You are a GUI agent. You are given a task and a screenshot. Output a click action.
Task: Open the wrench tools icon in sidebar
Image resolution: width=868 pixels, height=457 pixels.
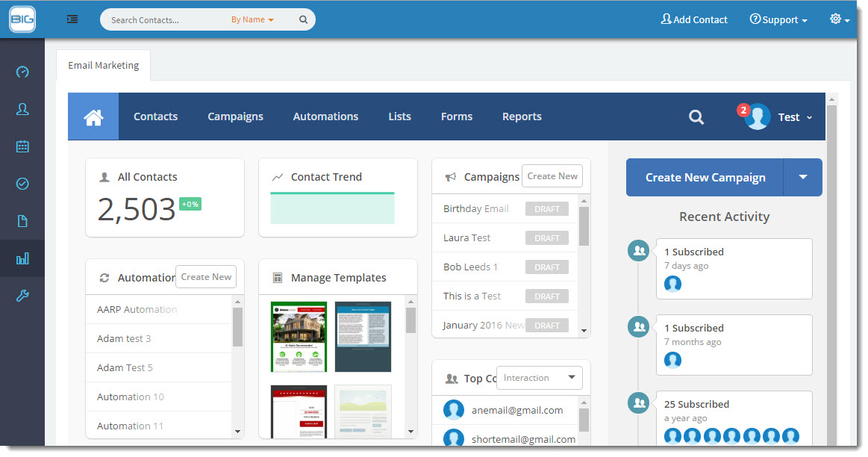click(22, 296)
